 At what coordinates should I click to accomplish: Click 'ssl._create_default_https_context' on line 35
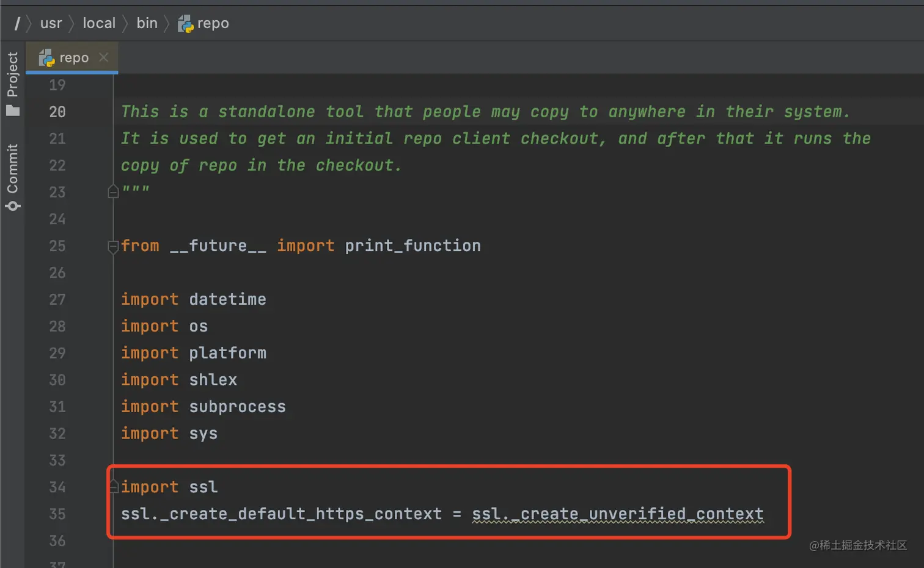point(281,514)
